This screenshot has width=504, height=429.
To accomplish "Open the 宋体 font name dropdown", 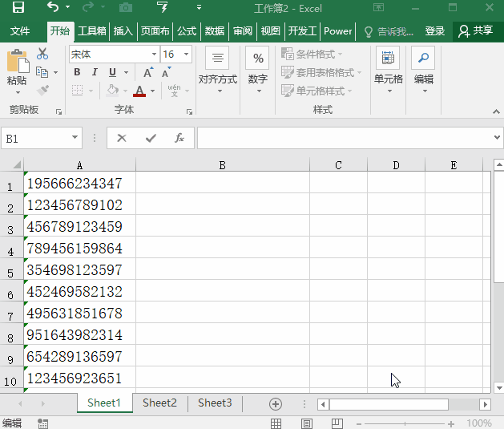I will coord(155,54).
